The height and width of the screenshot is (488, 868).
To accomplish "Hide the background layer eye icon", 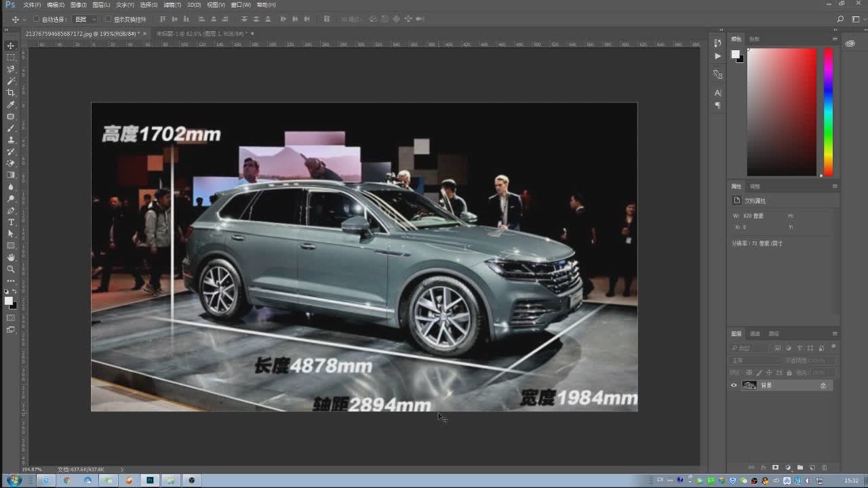I will [x=734, y=386].
